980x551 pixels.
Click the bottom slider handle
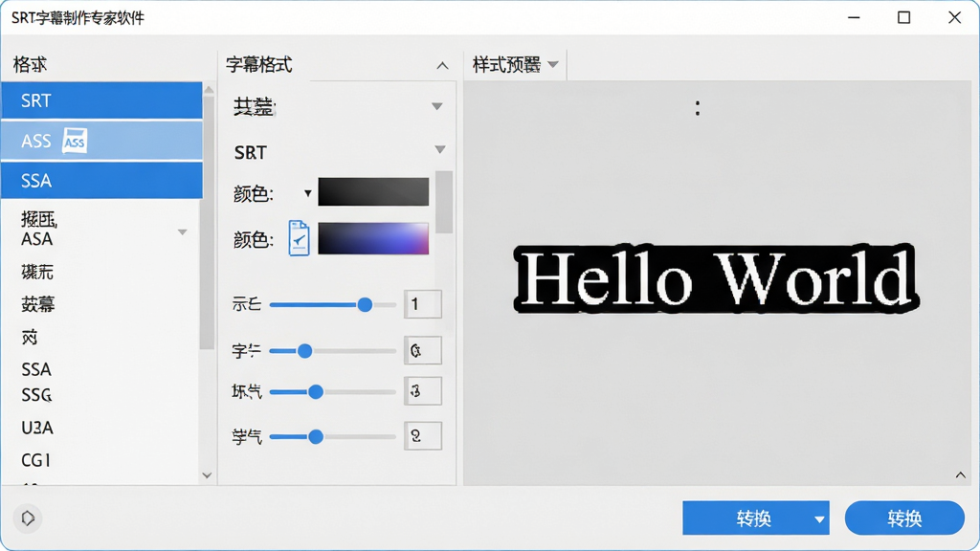click(316, 436)
